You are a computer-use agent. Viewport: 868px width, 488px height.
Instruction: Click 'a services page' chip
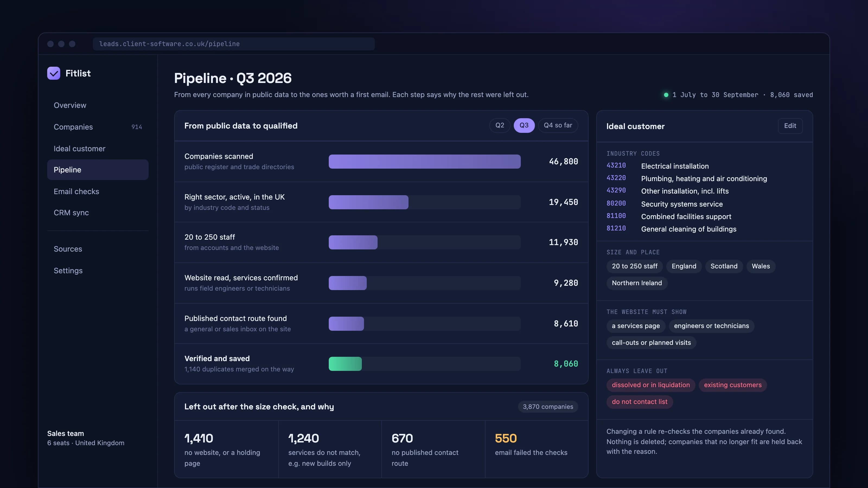[636, 326]
